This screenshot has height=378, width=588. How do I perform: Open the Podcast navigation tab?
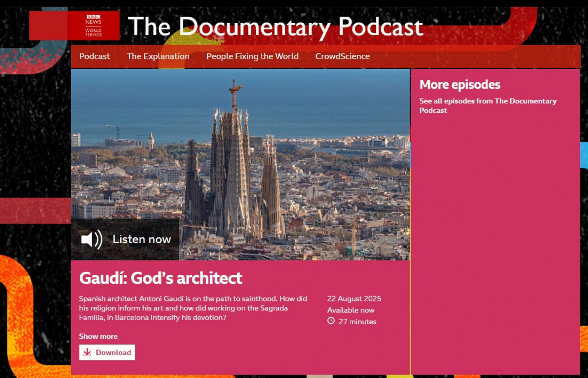(x=95, y=56)
